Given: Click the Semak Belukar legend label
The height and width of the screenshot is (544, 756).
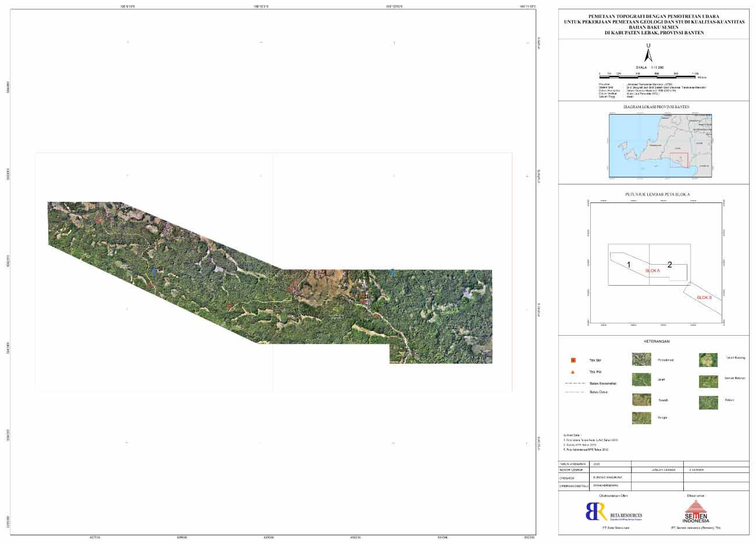Looking at the screenshot, I should (735, 378).
